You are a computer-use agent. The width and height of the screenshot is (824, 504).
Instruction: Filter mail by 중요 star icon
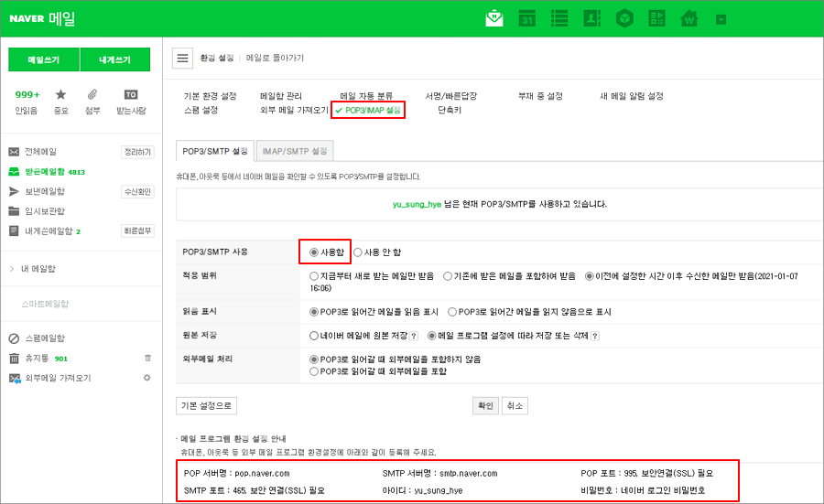[x=61, y=102]
